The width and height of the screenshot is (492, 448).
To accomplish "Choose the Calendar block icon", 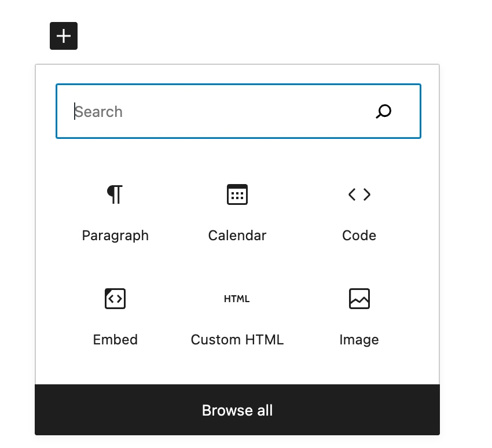I will click(x=237, y=194).
